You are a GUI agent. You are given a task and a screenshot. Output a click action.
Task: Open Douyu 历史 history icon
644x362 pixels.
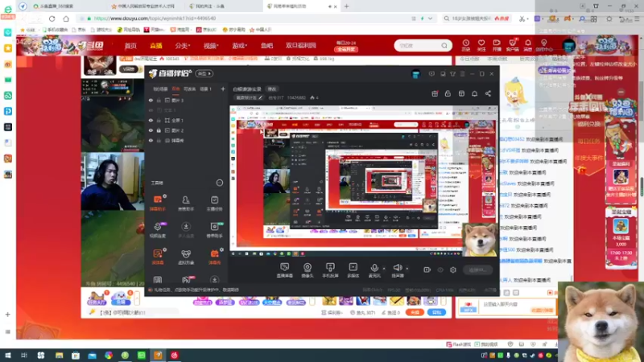(466, 45)
